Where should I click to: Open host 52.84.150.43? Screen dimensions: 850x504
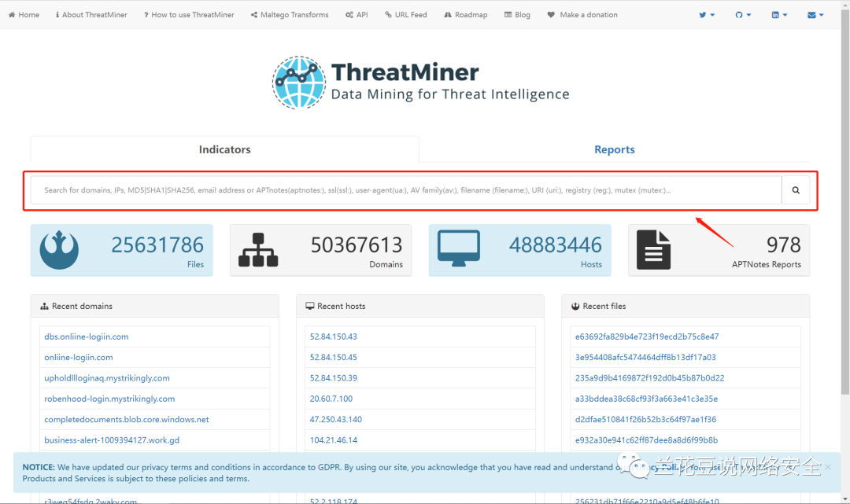334,337
